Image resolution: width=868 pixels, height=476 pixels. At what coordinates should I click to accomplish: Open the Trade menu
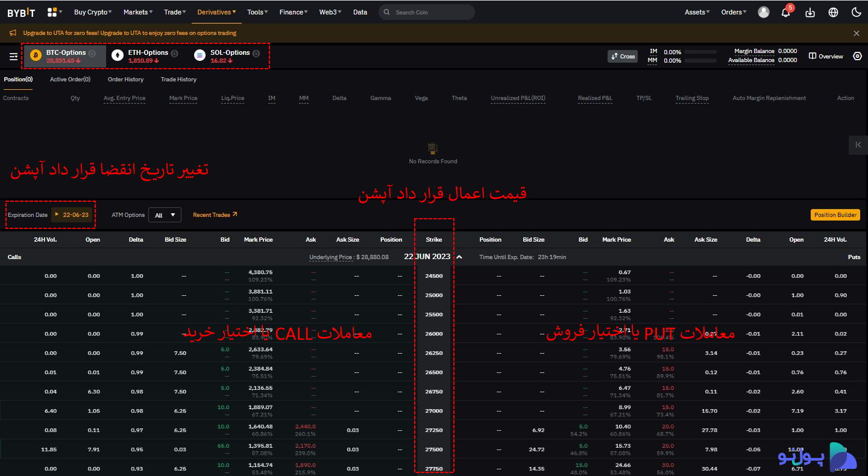175,12
